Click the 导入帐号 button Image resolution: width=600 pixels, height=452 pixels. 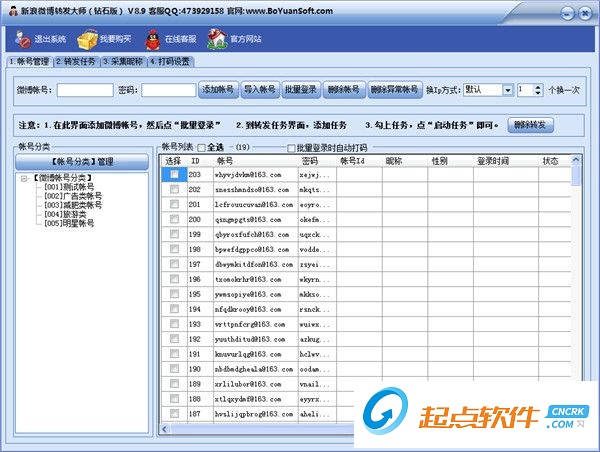pos(260,90)
